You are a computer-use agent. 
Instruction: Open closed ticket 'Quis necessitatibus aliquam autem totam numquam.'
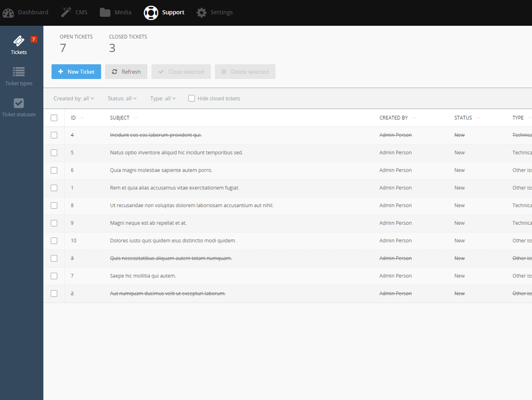tap(171, 259)
